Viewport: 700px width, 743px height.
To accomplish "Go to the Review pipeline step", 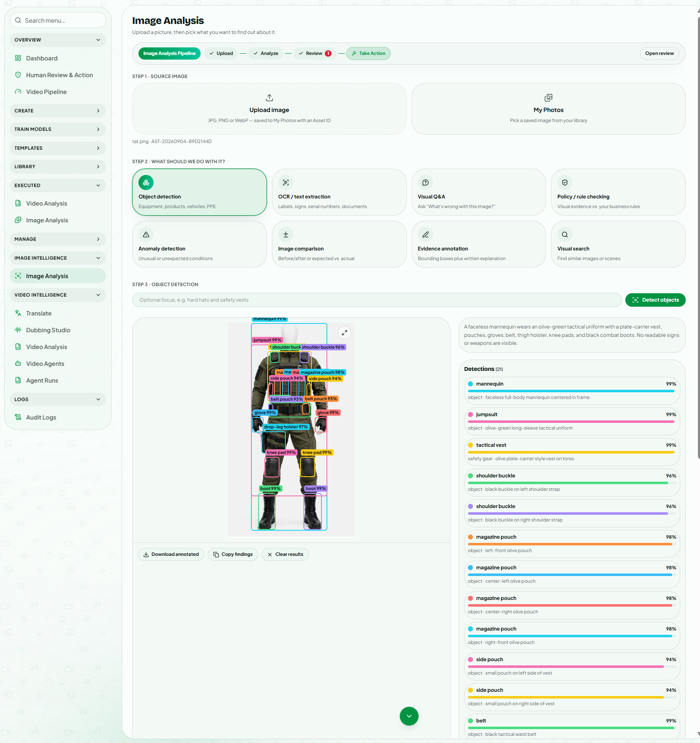I will point(315,53).
